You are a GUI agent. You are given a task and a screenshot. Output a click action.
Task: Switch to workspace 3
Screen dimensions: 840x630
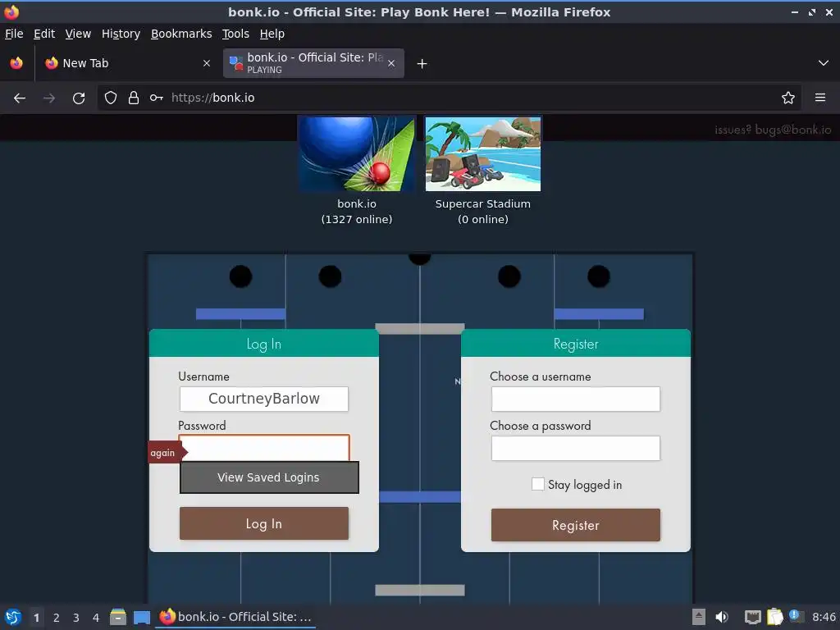(x=76, y=618)
